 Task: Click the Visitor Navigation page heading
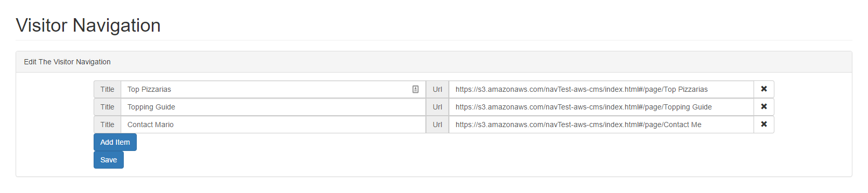point(88,25)
